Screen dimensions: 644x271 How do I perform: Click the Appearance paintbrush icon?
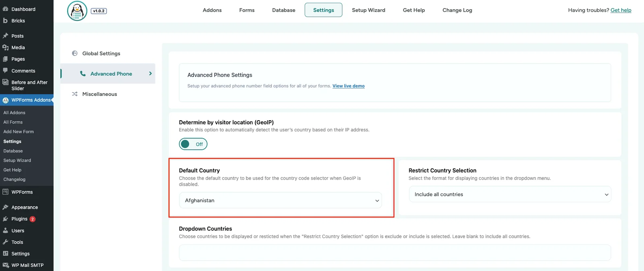coord(5,207)
